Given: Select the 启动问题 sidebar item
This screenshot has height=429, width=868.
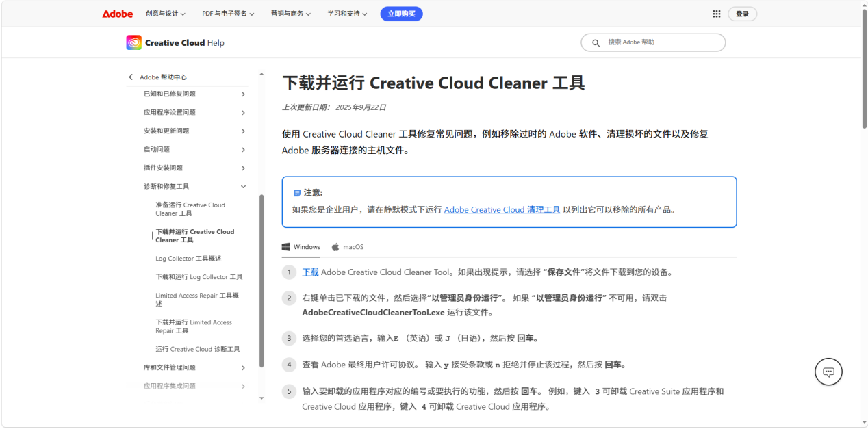Looking at the screenshot, I should (x=157, y=149).
